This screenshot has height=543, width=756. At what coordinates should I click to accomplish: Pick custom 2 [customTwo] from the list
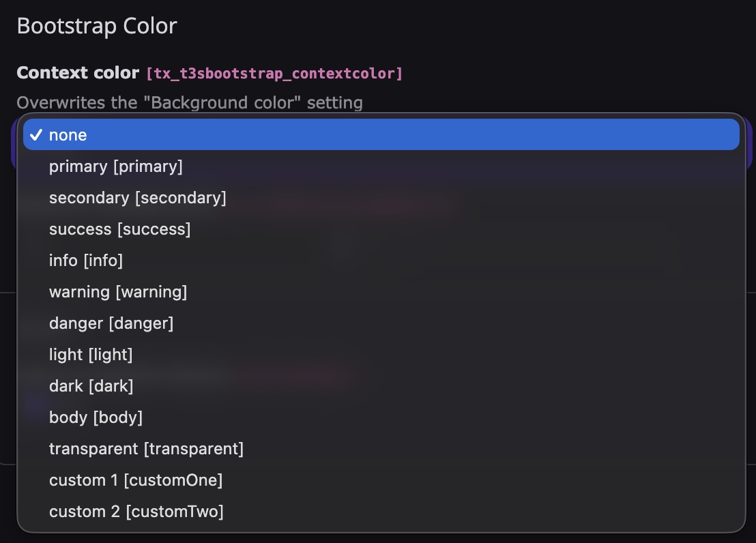136,512
